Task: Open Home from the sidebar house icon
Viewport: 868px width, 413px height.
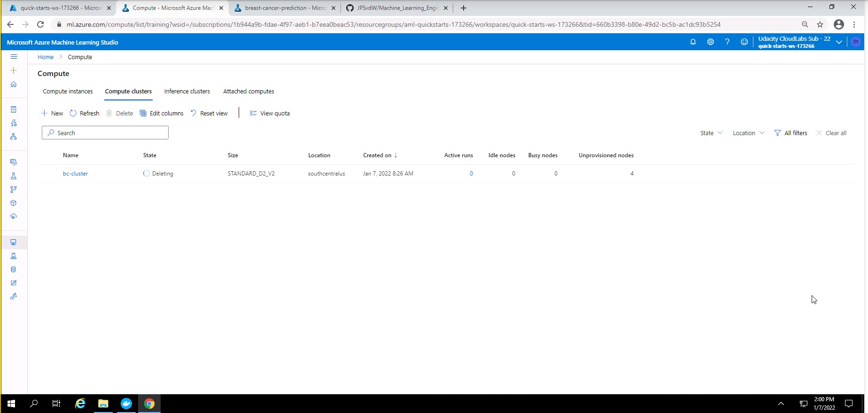Action: [14, 84]
